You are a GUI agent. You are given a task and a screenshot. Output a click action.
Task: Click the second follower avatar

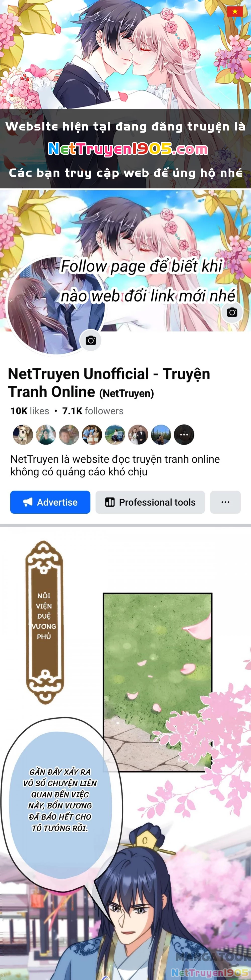[46, 434]
